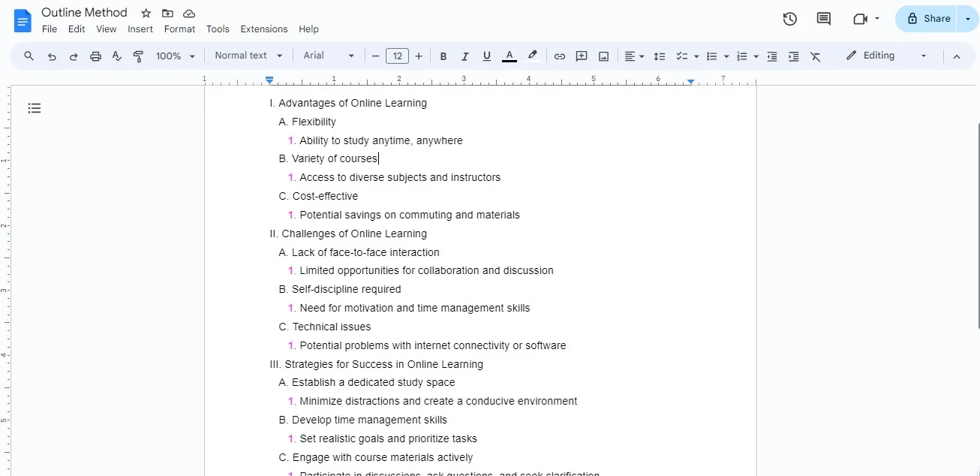
Task: Open the Format menu
Action: [179, 29]
